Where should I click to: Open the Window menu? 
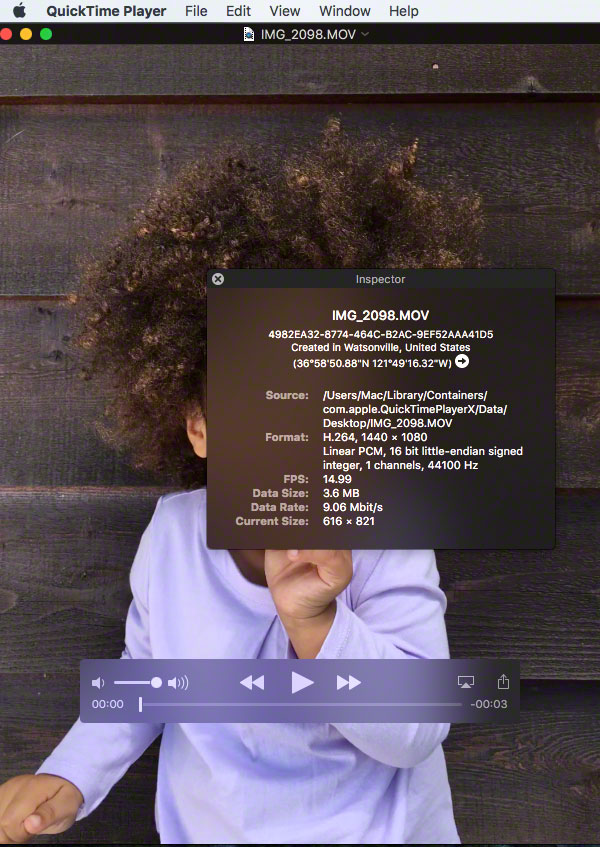(x=345, y=11)
